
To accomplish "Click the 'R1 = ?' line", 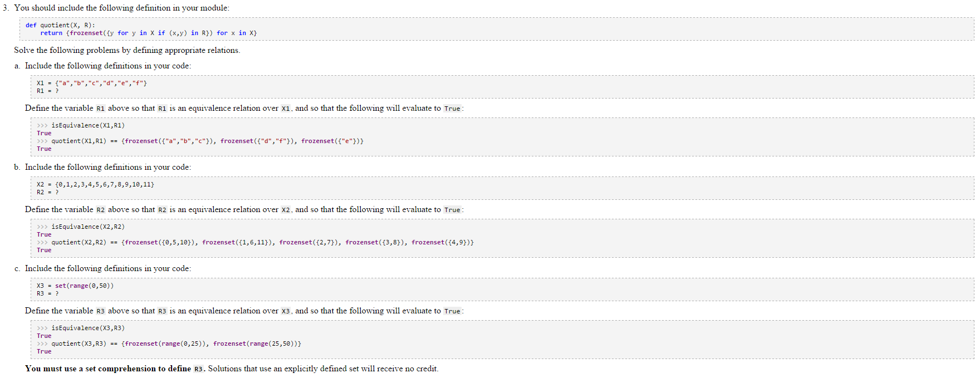I will pyautogui.click(x=47, y=91).
